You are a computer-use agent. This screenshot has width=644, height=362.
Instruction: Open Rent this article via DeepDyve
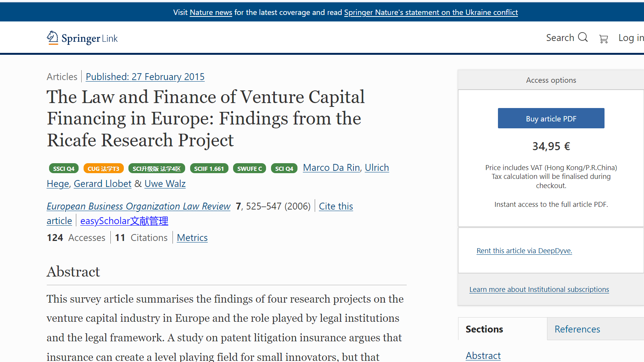pyautogui.click(x=524, y=251)
